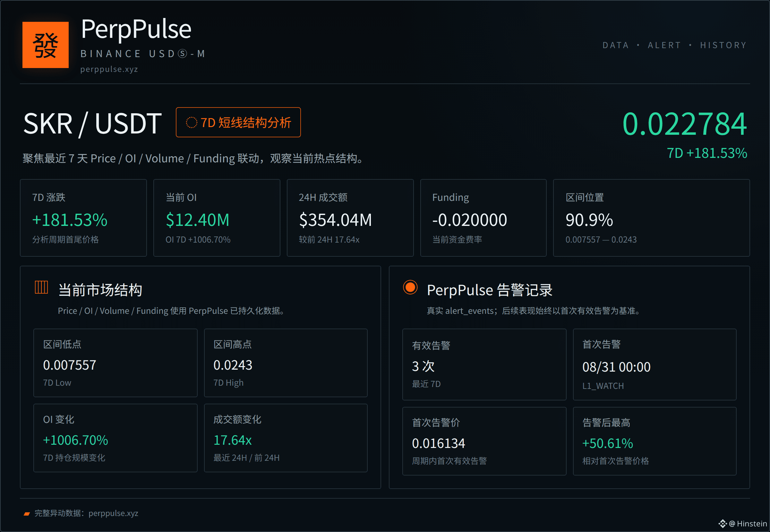Click the 7D Low label
This screenshot has width=770, height=532.
click(57, 383)
